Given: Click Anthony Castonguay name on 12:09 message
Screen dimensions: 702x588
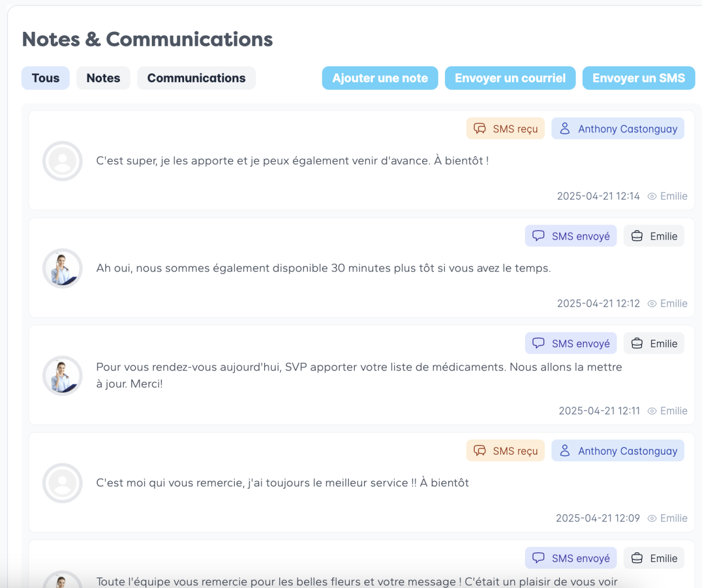Looking at the screenshot, I should click(627, 451).
